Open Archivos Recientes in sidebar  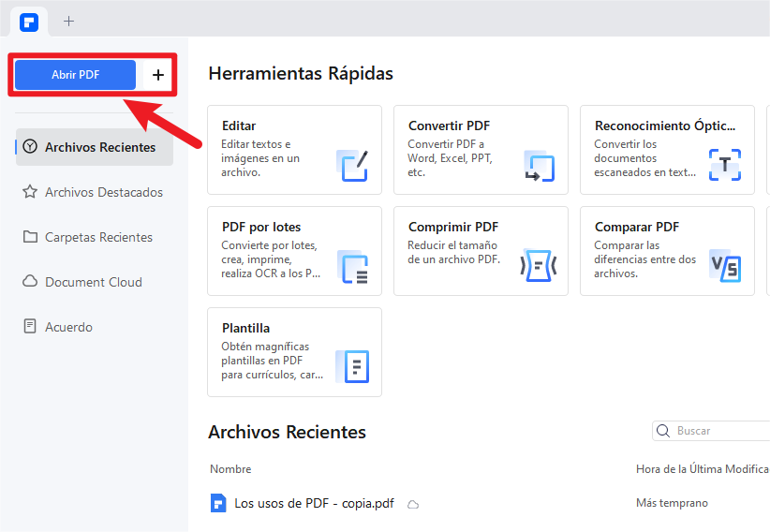(x=95, y=147)
